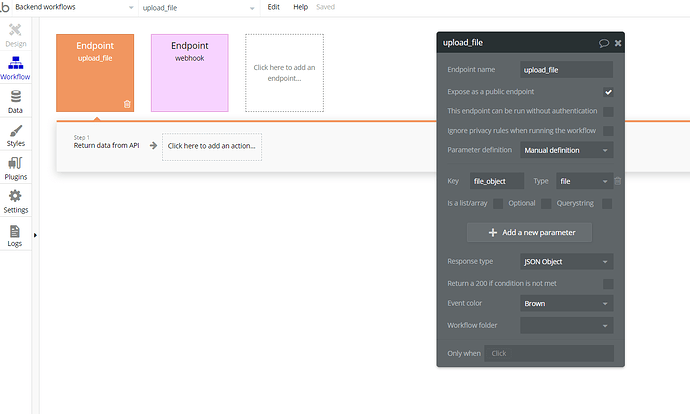690x414 pixels.
Task: Enable Return a 200 if condition not met
Action: (x=608, y=284)
